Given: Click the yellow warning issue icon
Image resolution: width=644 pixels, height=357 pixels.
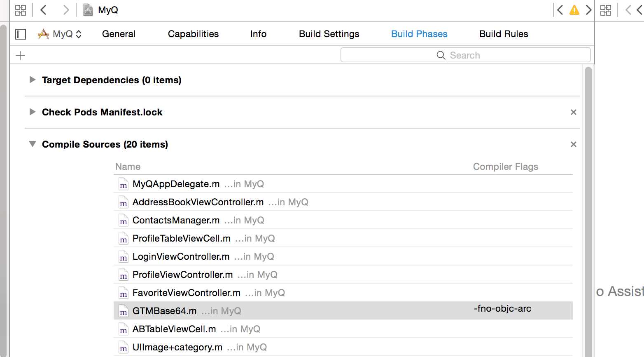Looking at the screenshot, I should [574, 10].
